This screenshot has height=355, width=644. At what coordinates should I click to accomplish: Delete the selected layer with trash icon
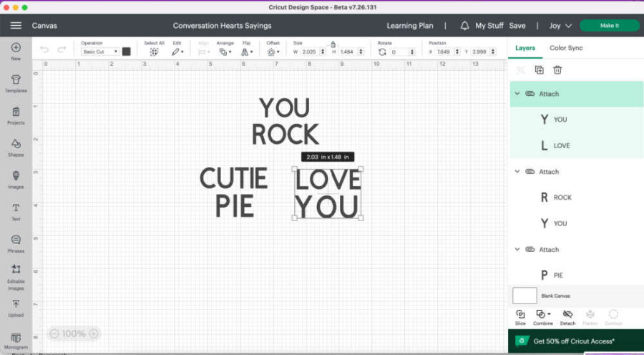(x=557, y=69)
